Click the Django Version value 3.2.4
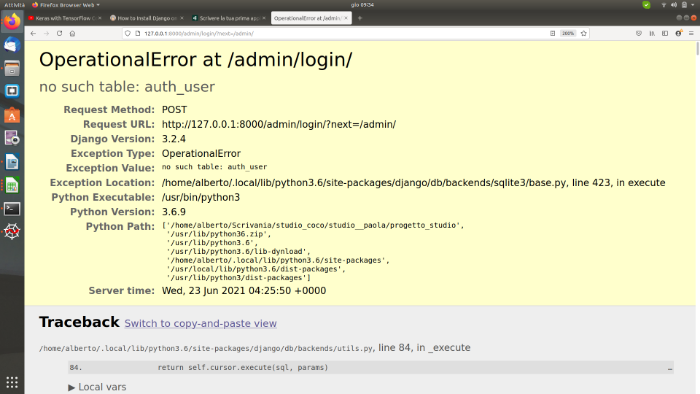 (x=174, y=139)
